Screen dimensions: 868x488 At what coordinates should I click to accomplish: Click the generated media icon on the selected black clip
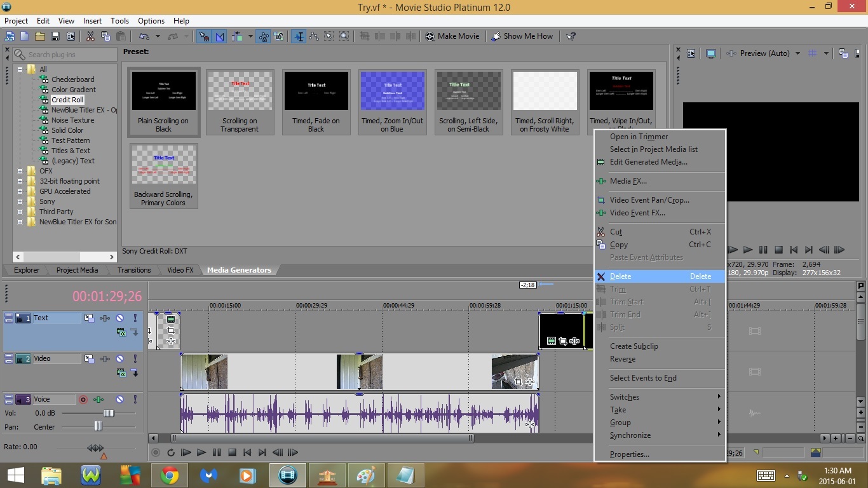[551, 341]
